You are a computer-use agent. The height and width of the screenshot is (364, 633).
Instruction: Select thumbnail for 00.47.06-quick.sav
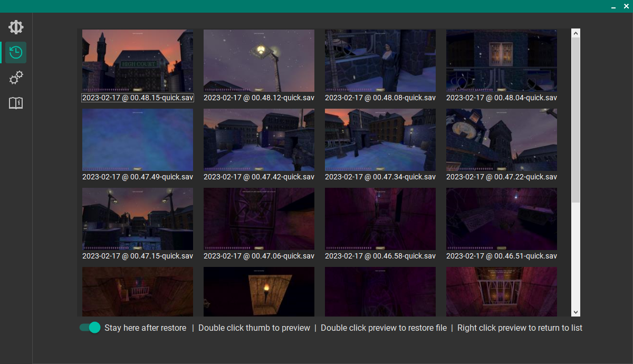(x=259, y=219)
